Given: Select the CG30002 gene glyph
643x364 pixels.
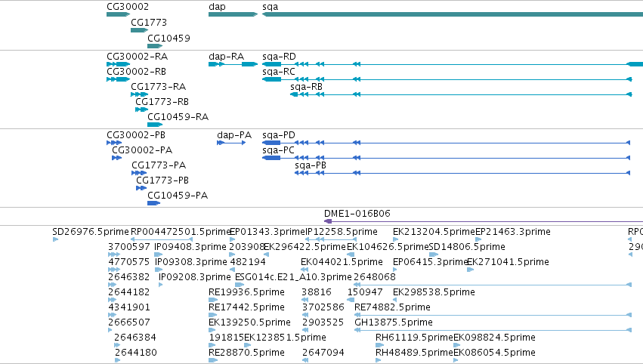Looking at the screenshot, I should tap(118, 14).
